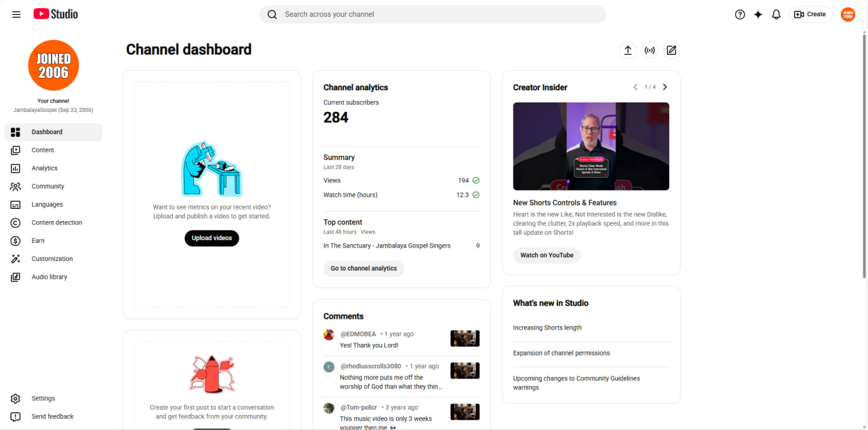
Task: Select Dashboard in the sidebar
Action: pyautogui.click(x=54, y=132)
